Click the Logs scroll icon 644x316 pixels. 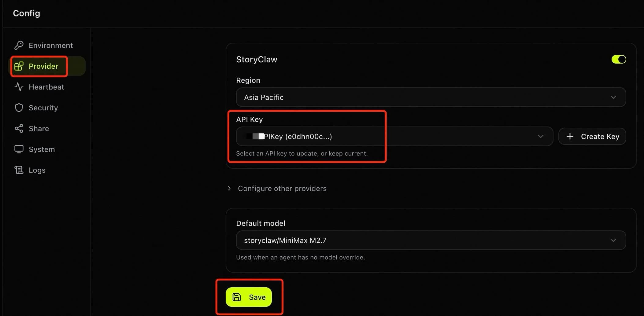19,170
